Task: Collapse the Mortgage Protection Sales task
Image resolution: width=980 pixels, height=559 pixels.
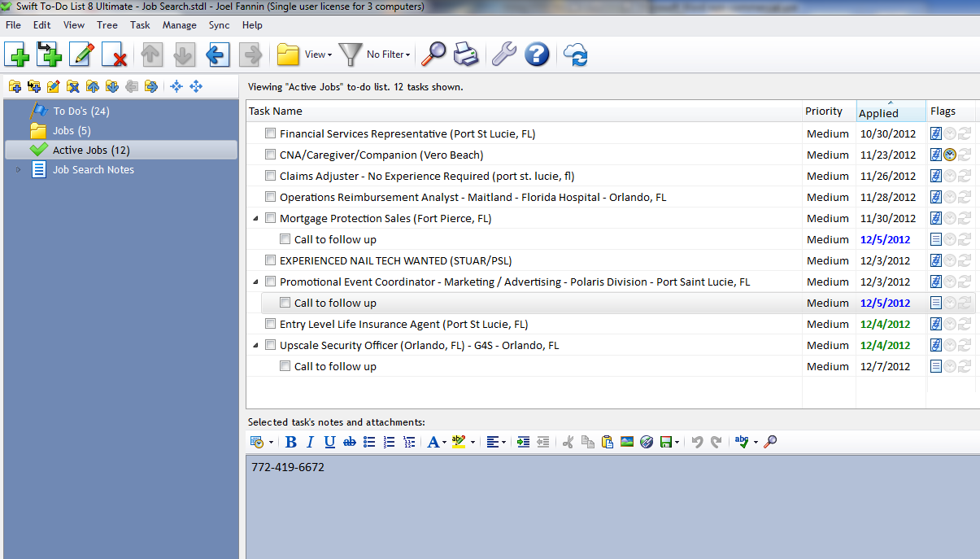Action: (x=255, y=218)
